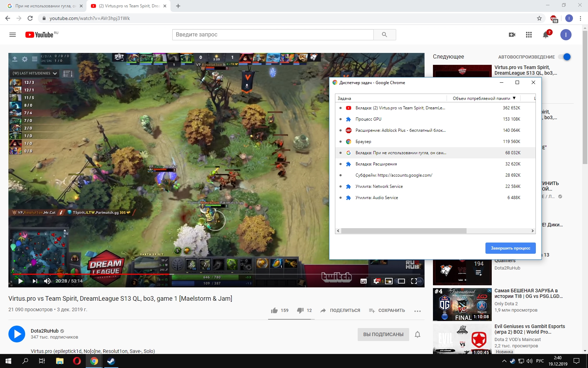The width and height of the screenshot is (588, 368).
Task: Open the Самая БЕШЕНАЯ ЗАРУБА video title
Action: tap(528, 293)
